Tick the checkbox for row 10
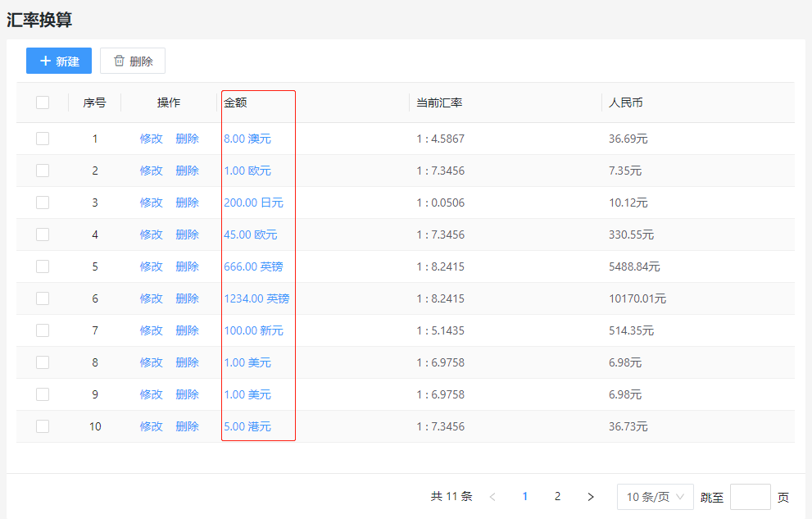The height and width of the screenshot is (519, 812). coord(43,426)
